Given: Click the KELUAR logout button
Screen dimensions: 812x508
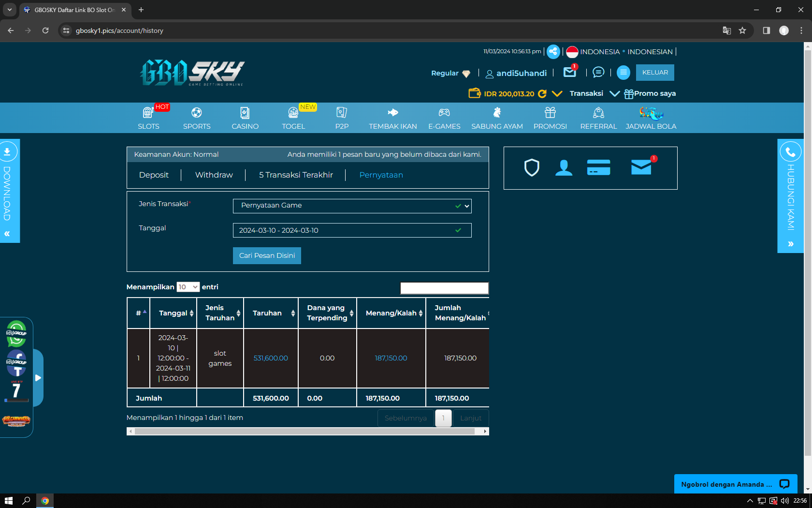Looking at the screenshot, I should pos(655,73).
